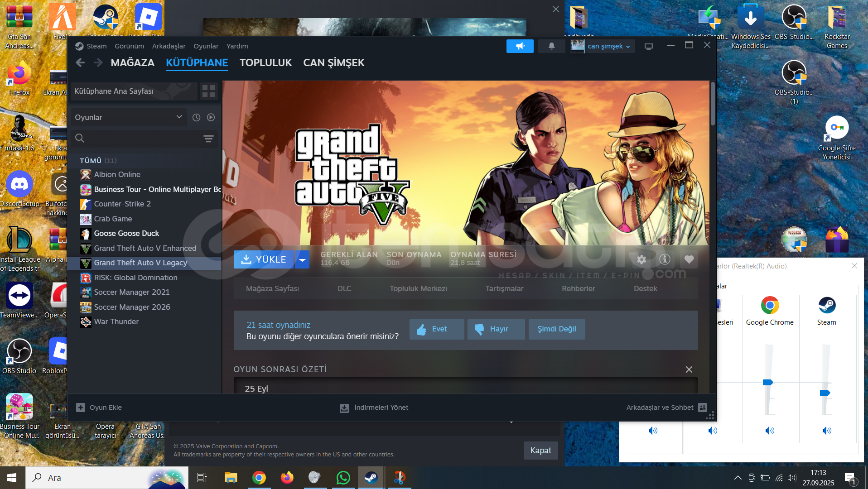868x489 pixels.
Task: Click the Oyun Ekle plus icon
Action: coord(81,407)
